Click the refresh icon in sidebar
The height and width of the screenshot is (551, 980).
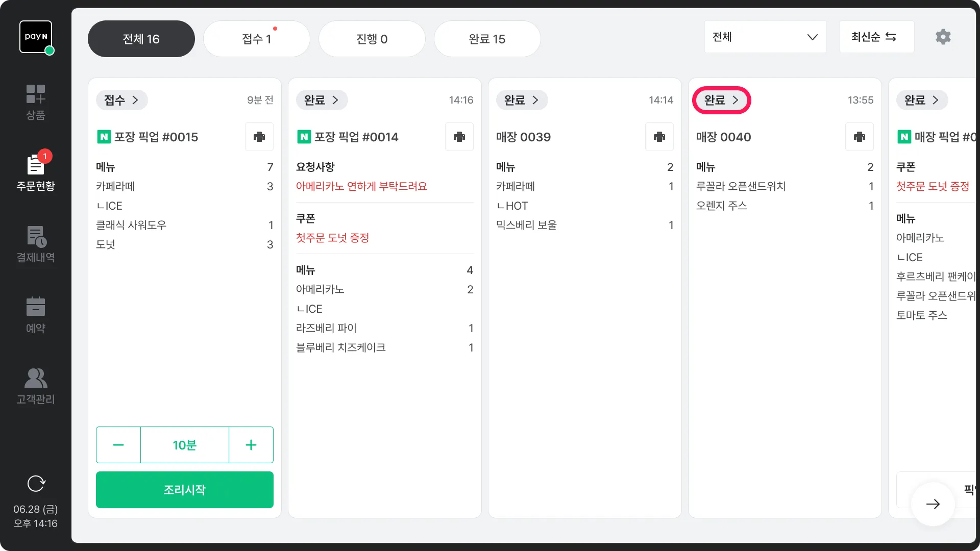coord(36,483)
